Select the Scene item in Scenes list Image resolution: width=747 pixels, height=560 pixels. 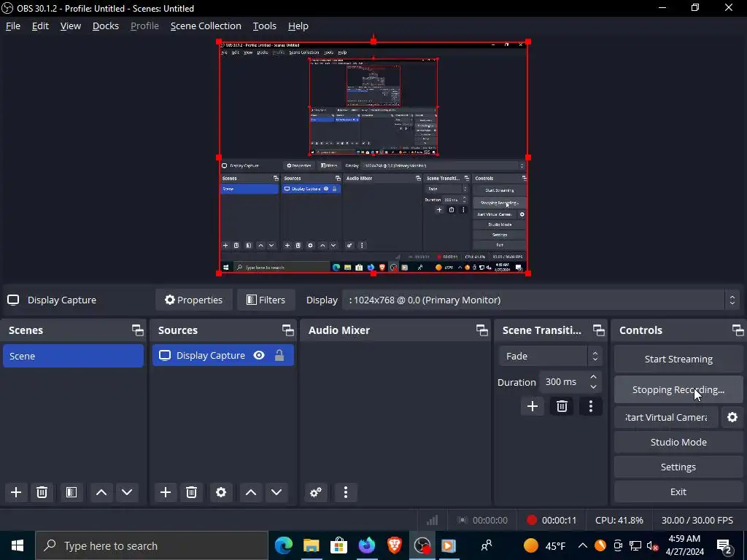[74, 356]
